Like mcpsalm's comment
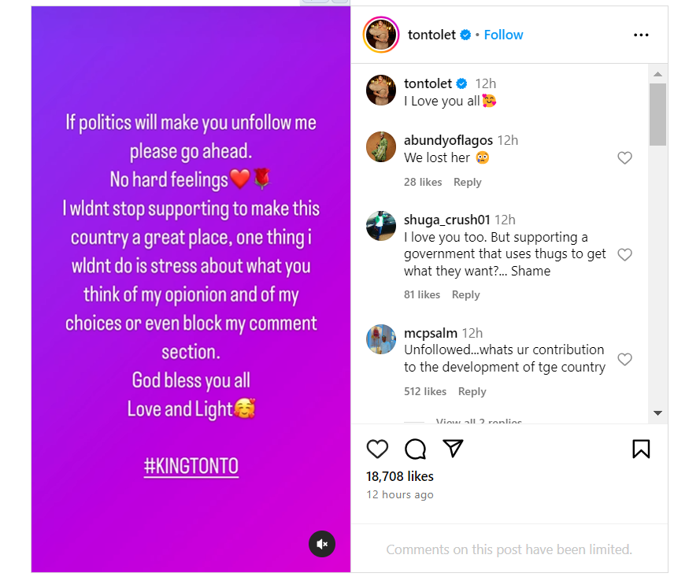 [x=624, y=359]
